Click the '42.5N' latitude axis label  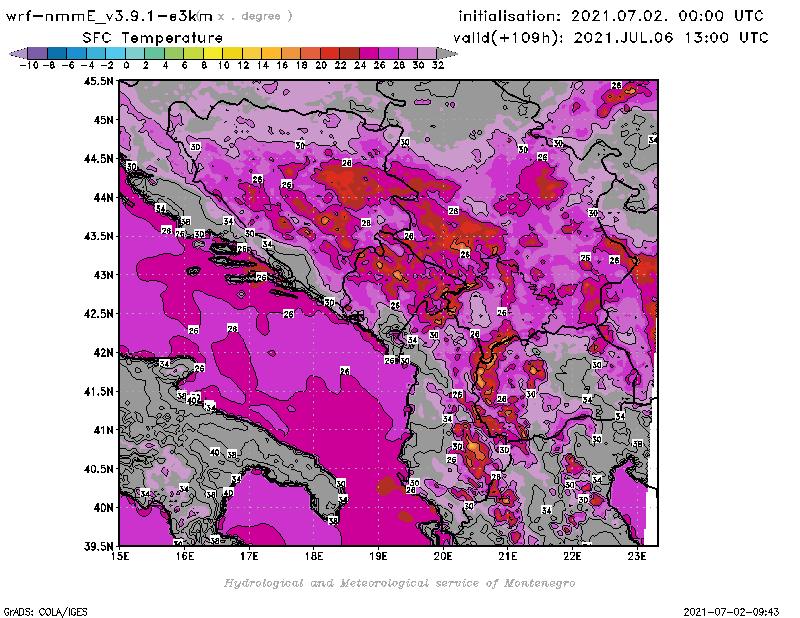(98, 314)
